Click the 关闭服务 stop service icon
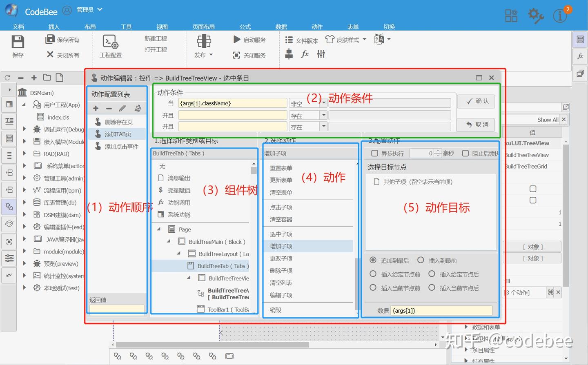This screenshot has height=365, width=588. (237, 55)
